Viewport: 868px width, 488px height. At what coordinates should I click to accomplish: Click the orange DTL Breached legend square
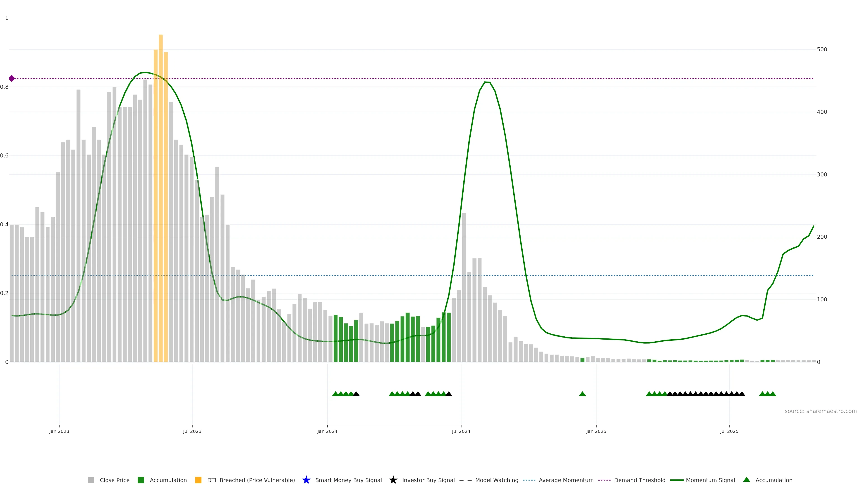(x=198, y=480)
